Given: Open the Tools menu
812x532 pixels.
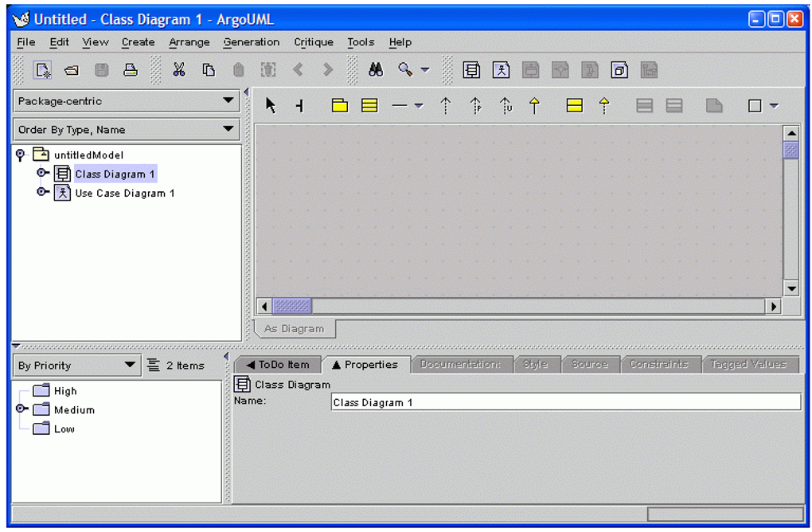Looking at the screenshot, I should click(x=361, y=42).
